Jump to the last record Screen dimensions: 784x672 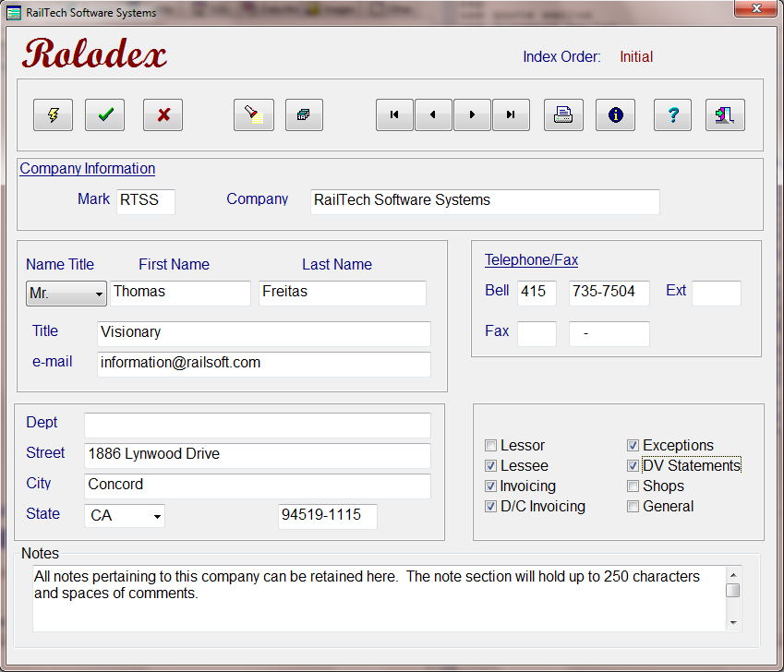click(x=511, y=115)
